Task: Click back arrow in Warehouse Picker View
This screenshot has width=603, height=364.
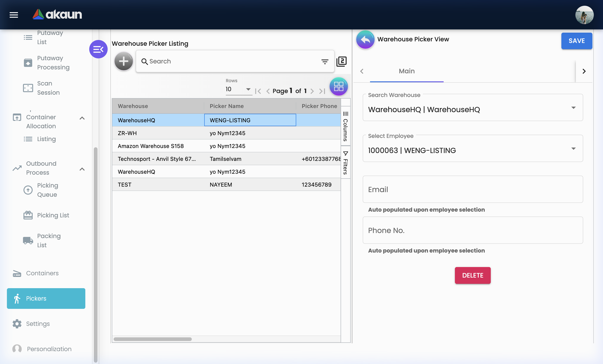Action: [x=365, y=39]
